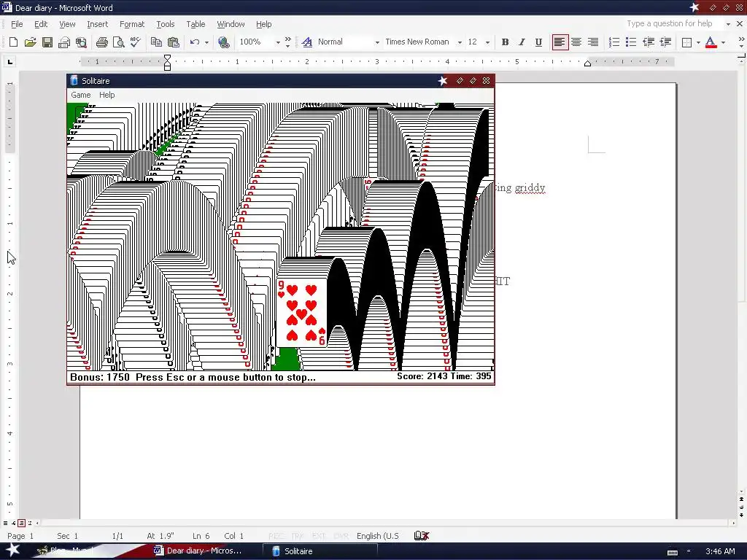Open Word's Tools menu
The image size is (747, 560).
[x=166, y=24]
